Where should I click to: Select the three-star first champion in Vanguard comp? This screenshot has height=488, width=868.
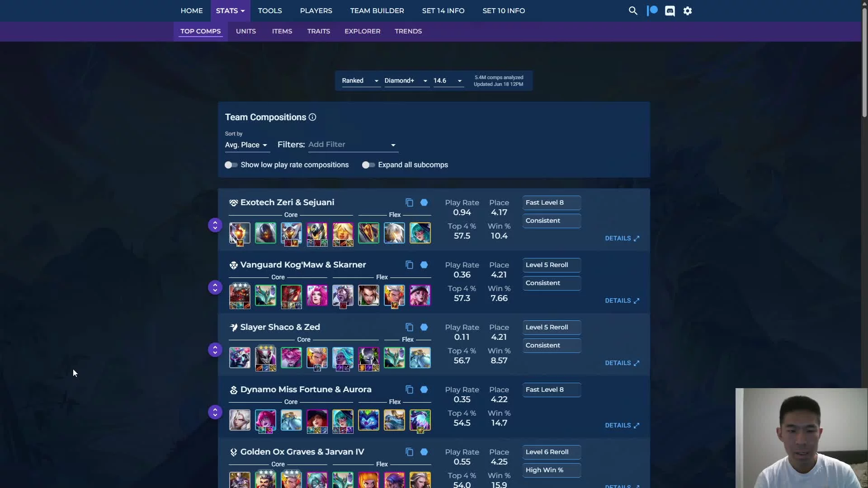240,296
